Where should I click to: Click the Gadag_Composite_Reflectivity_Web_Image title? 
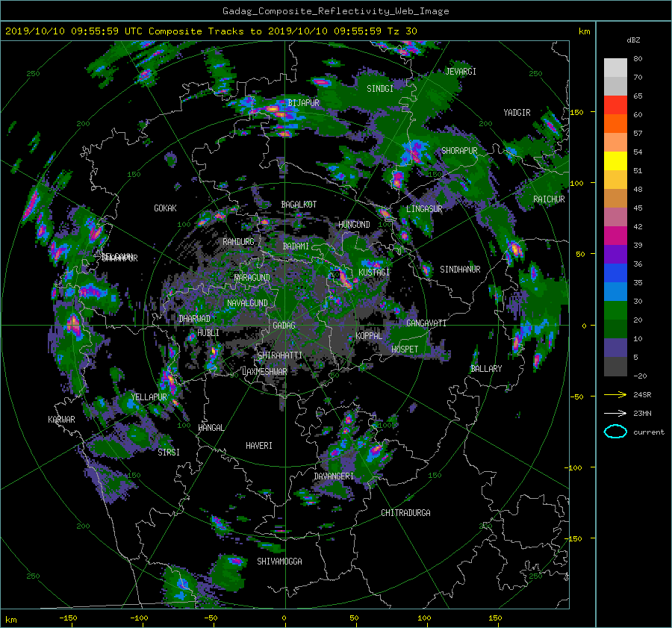335,11
